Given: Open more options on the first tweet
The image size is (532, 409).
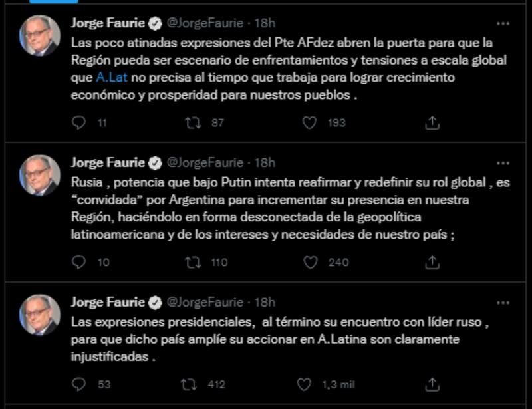Looking at the screenshot, I should tap(503, 23).
